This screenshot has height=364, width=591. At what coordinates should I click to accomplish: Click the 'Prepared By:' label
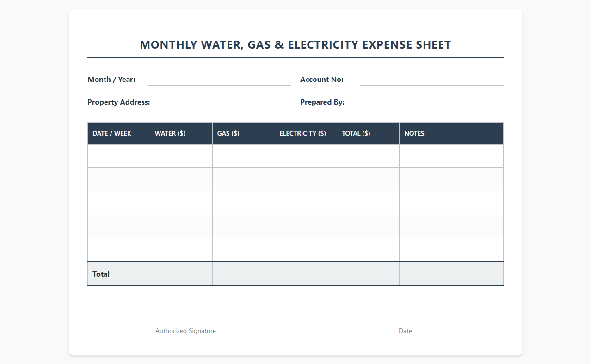[x=322, y=102]
